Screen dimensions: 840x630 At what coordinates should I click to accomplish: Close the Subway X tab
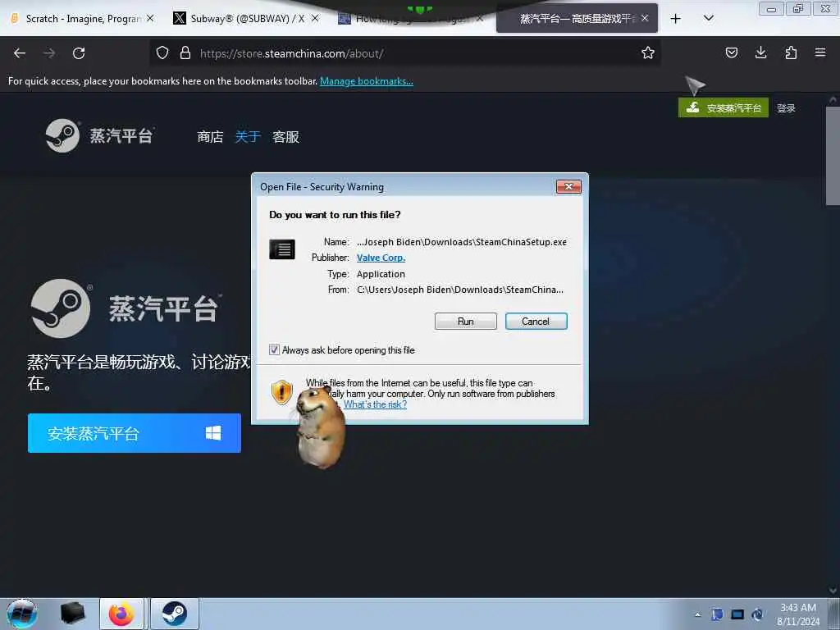[315, 18]
